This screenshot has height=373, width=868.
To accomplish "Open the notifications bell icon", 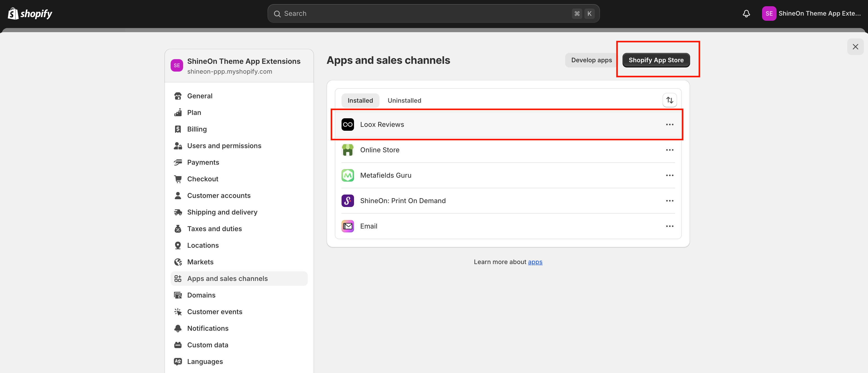I will (x=746, y=13).
